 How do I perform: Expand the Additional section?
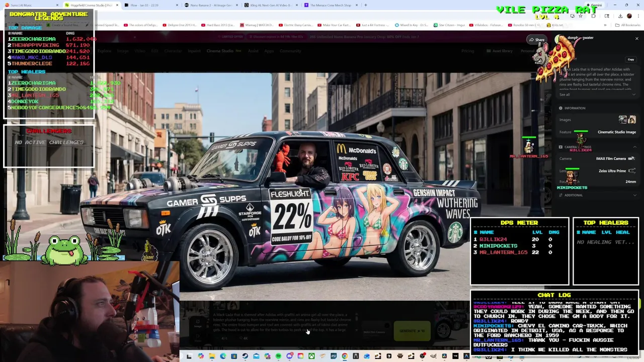[x=634, y=195]
